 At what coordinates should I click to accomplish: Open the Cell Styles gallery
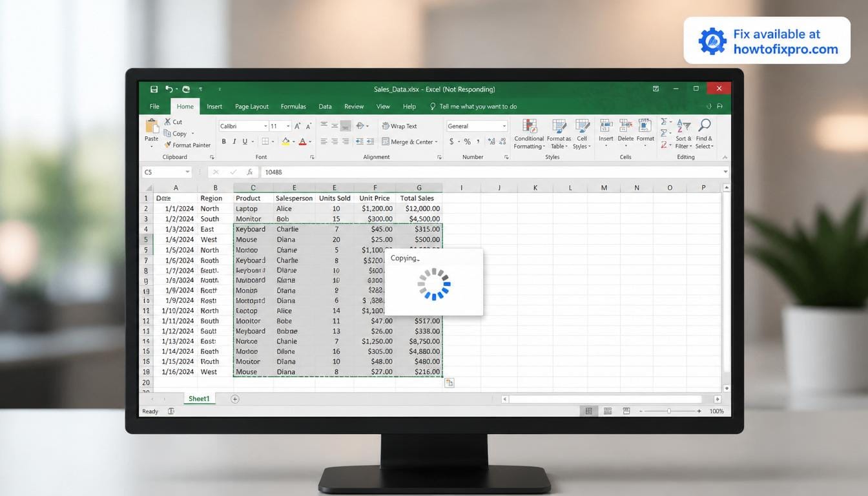(582, 134)
